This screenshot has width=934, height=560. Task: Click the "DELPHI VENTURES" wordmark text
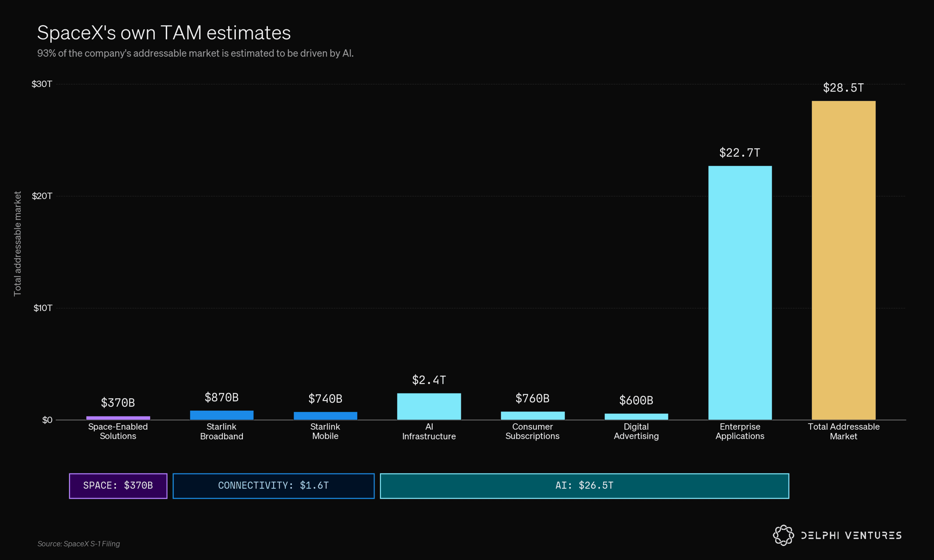pos(851,535)
